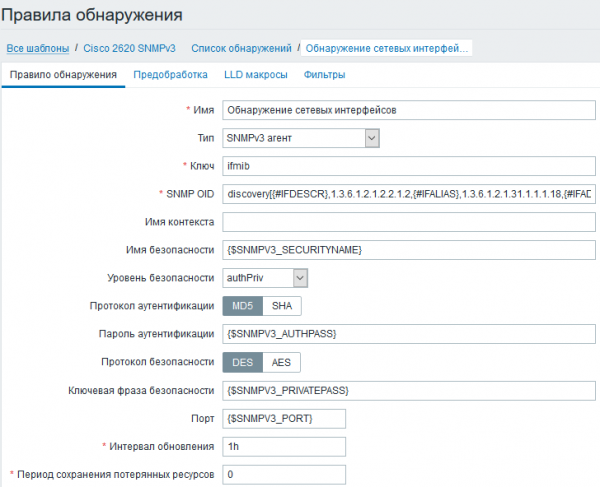Click the empty 'Имя контекста' field
The image size is (600, 487).
pyautogui.click(x=408, y=221)
